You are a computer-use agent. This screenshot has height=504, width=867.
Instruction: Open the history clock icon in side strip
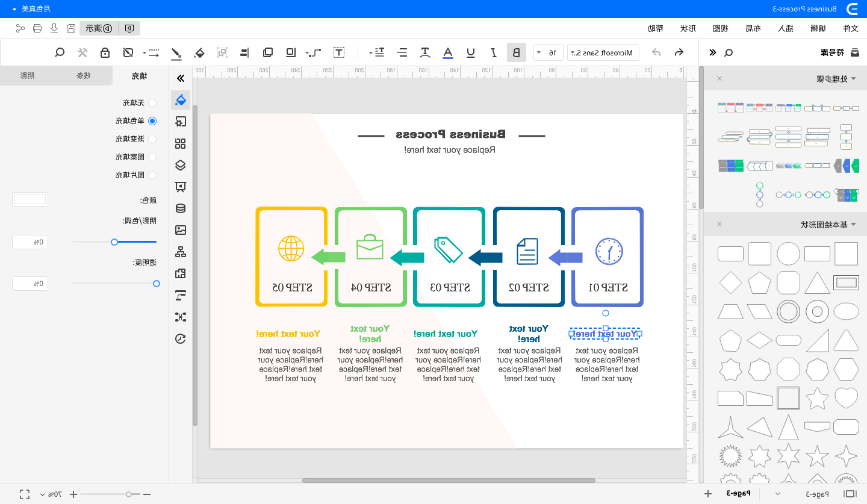180,338
